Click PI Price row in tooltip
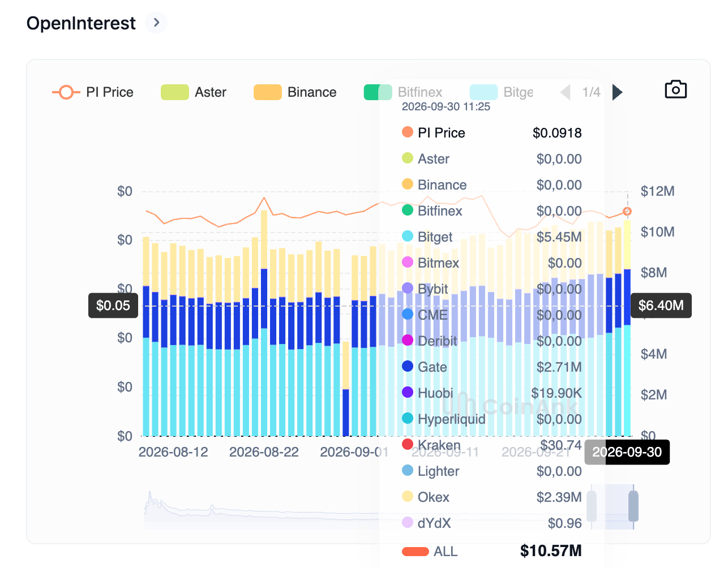This screenshot has width=728, height=568. pos(491,133)
